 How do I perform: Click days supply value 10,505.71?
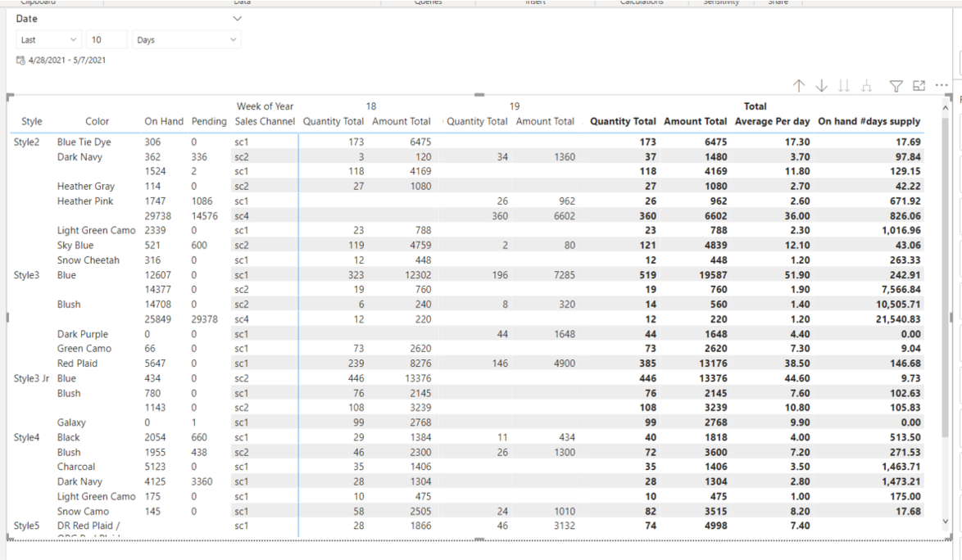pos(898,305)
